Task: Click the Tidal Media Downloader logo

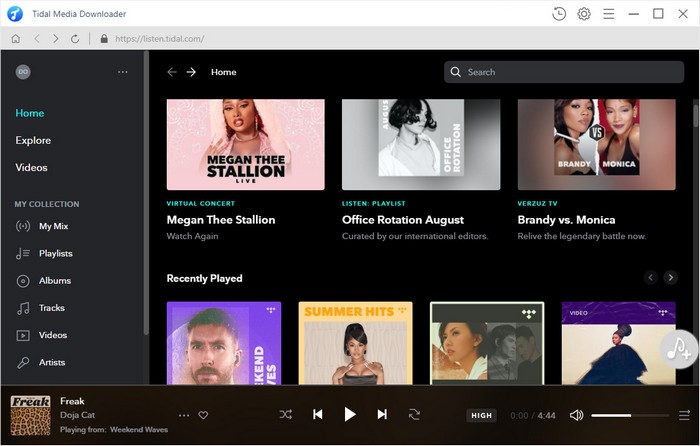Action: coord(15,14)
